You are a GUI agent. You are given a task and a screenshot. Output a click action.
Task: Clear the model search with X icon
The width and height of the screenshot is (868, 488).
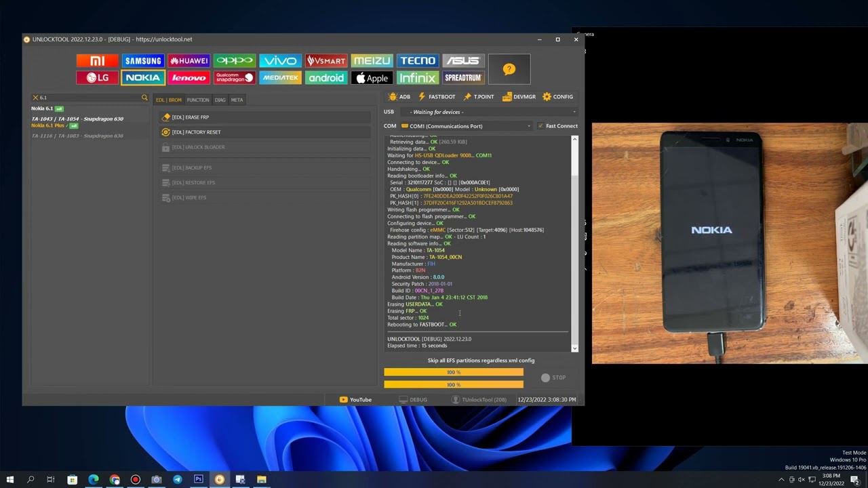(36, 98)
